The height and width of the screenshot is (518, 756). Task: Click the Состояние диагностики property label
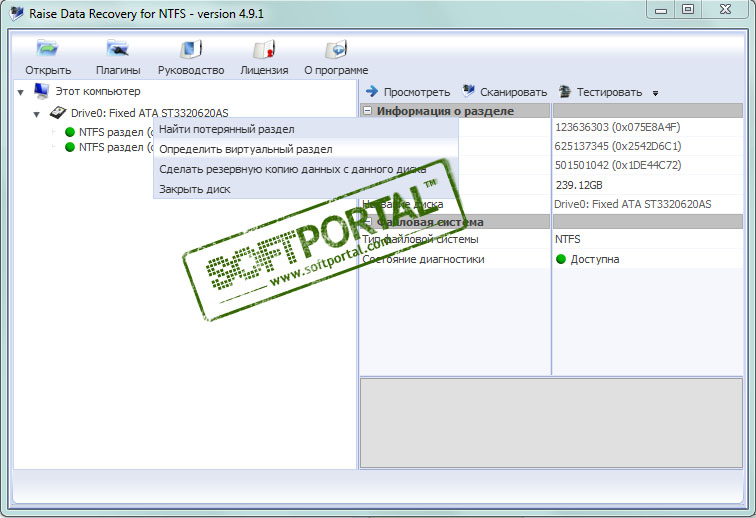[423, 259]
